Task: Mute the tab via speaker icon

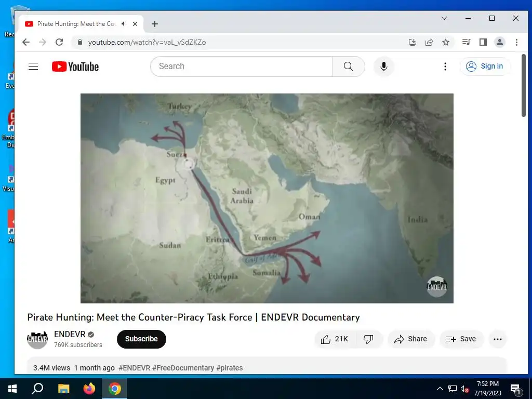Action: (124, 24)
